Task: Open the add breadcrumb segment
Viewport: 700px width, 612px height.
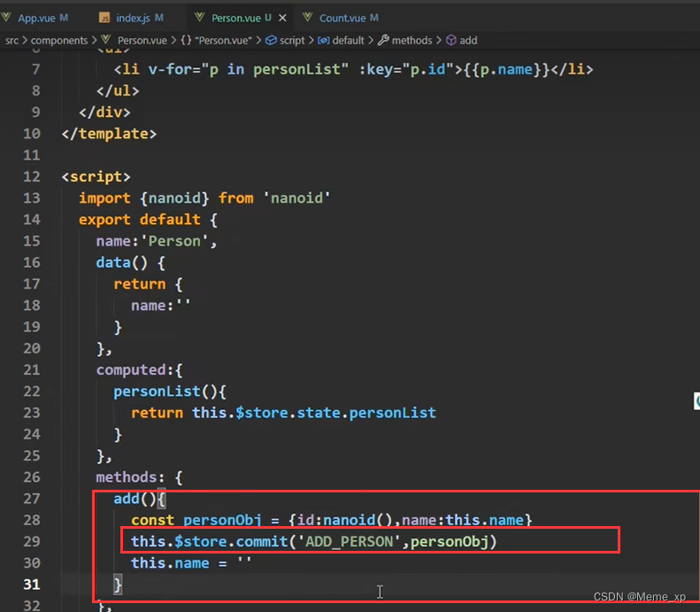Action: click(468, 41)
